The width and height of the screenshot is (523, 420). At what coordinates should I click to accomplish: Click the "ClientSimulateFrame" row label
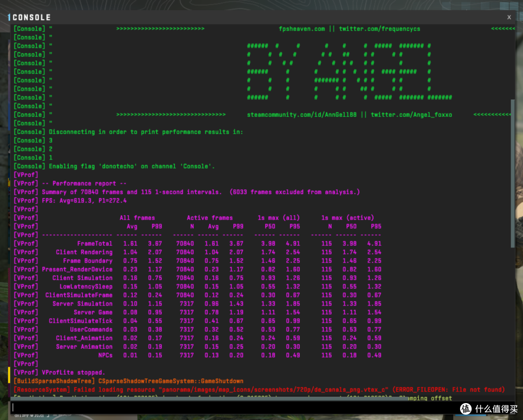click(x=79, y=295)
